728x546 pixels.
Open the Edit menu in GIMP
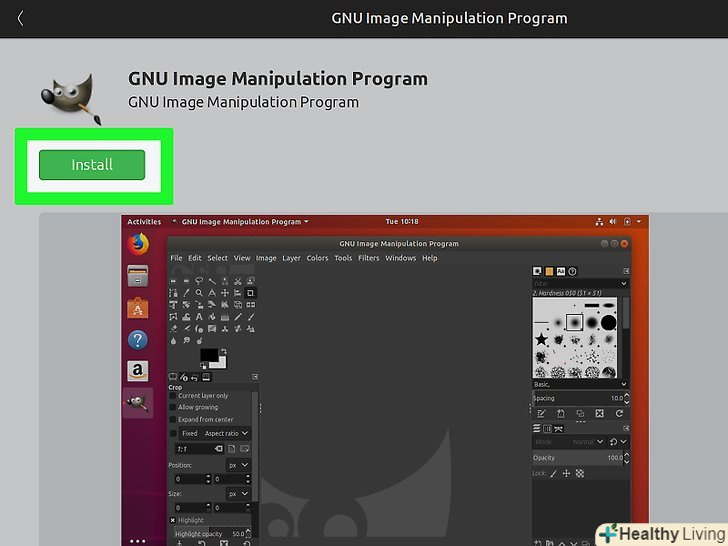pos(195,258)
